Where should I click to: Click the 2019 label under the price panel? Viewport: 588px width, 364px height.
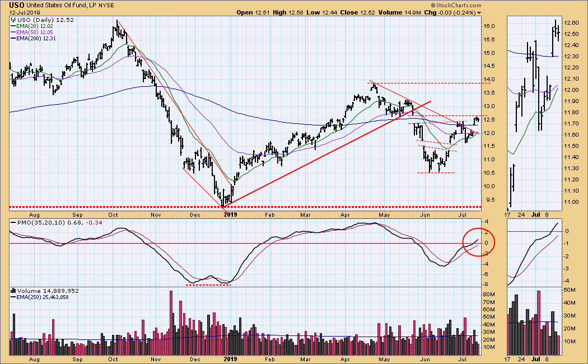pyautogui.click(x=230, y=215)
